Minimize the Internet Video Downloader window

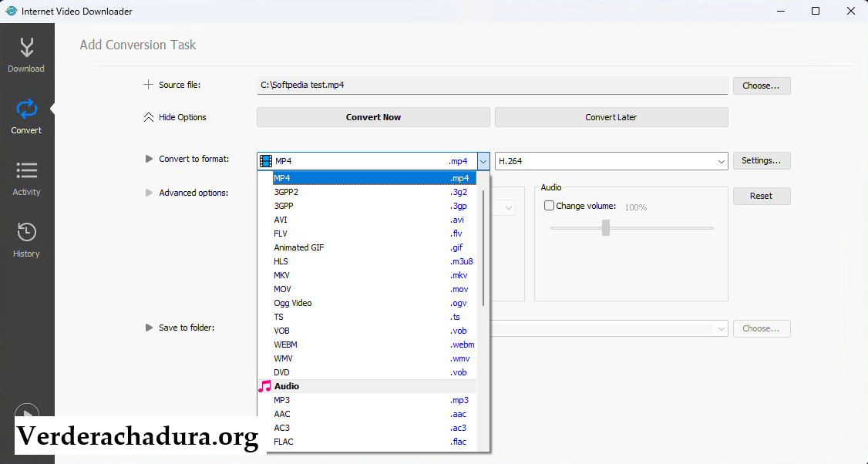(780, 11)
